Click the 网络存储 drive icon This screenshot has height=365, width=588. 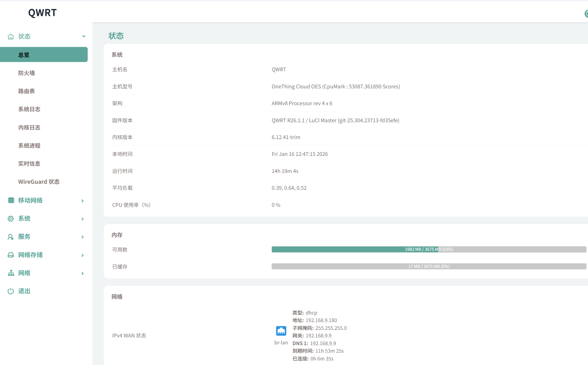11,255
